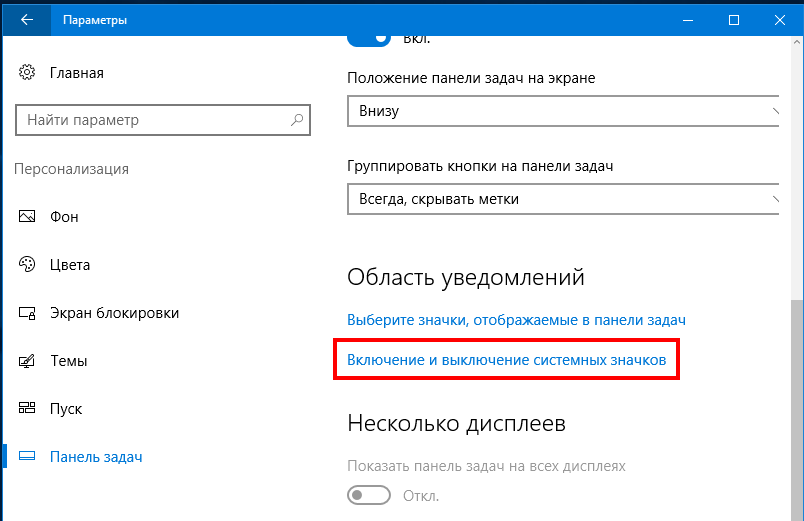This screenshot has width=804, height=521.
Task: Click the Панель задач icon
Action: coord(27,456)
